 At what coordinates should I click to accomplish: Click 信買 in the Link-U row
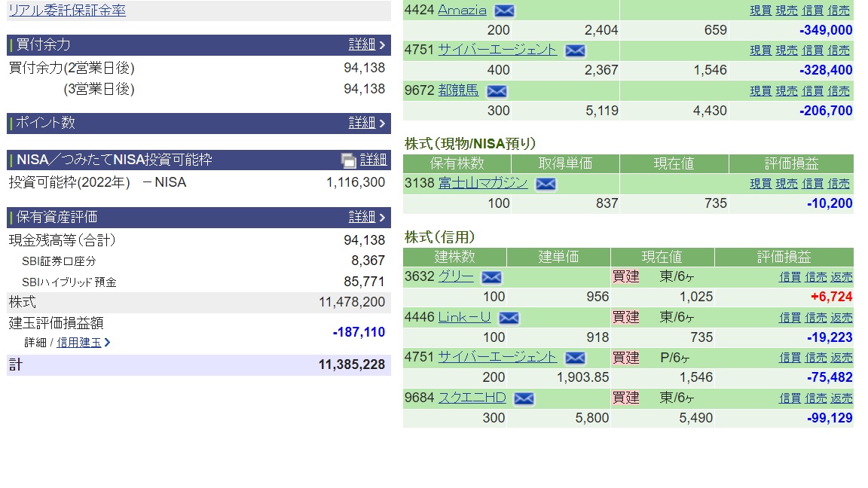pos(790,318)
